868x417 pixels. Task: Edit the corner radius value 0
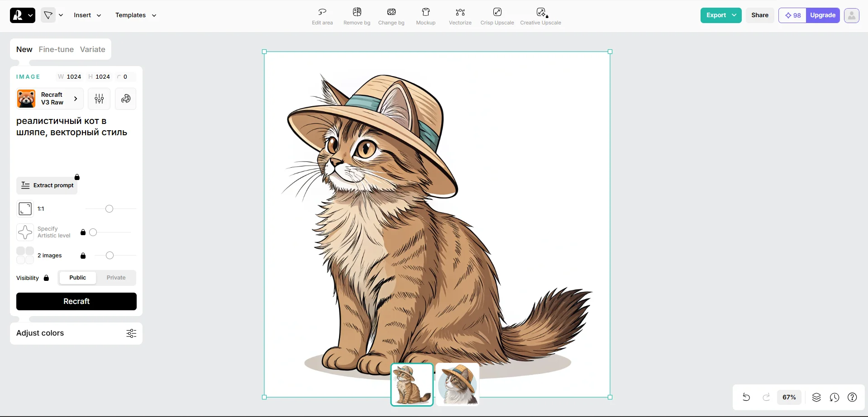[125, 77]
